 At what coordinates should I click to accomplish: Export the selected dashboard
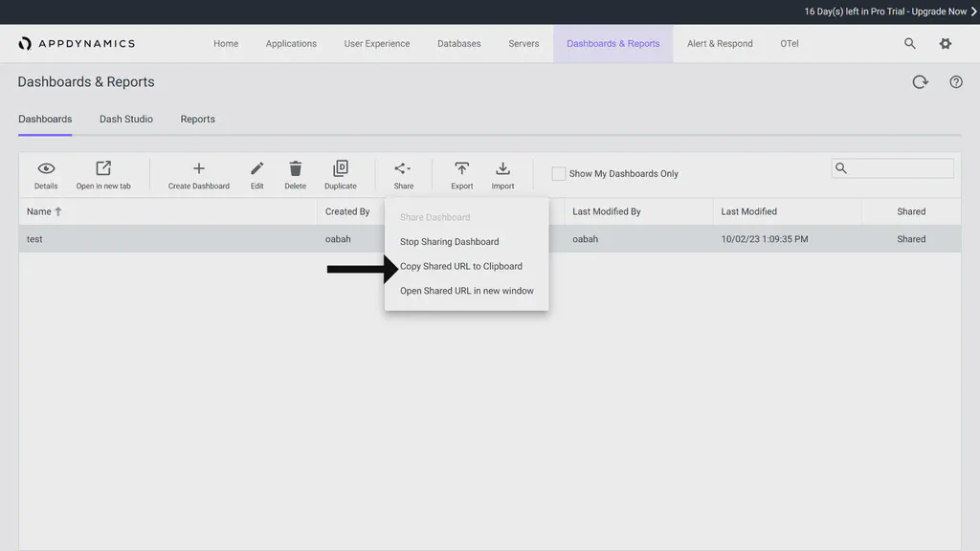point(461,174)
